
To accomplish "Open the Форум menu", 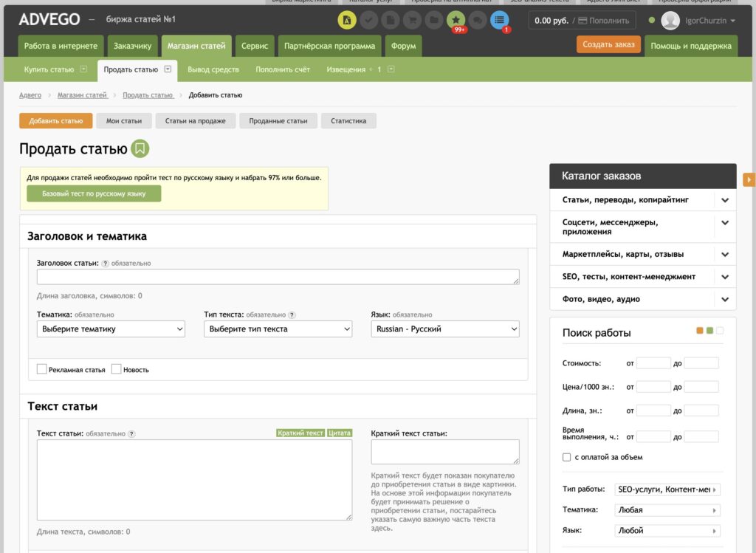I will click(404, 46).
